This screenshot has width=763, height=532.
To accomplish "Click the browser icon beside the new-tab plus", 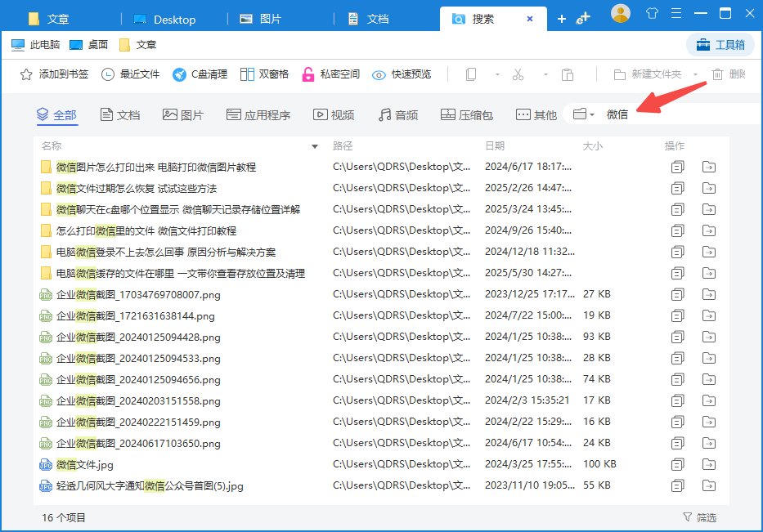I will tap(582, 19).
